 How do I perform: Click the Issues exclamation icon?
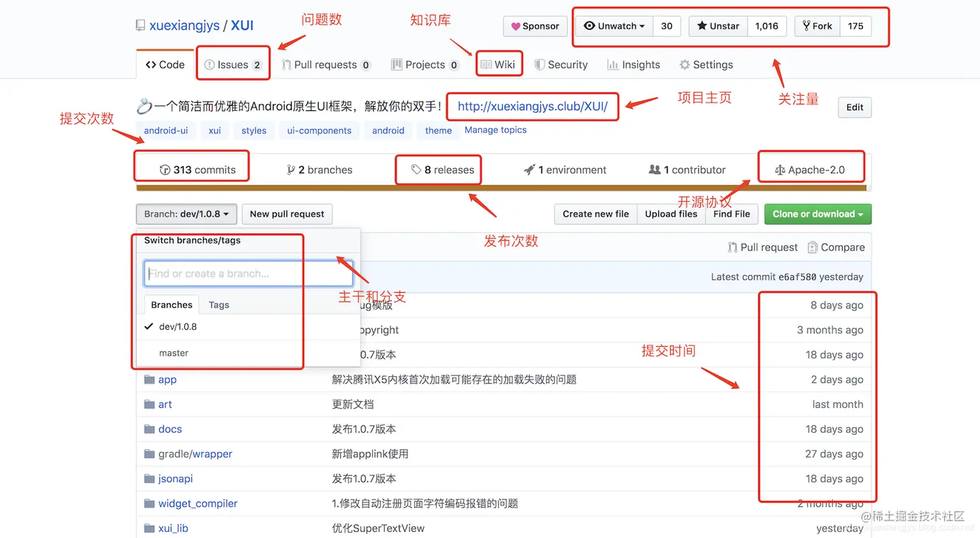209,65
